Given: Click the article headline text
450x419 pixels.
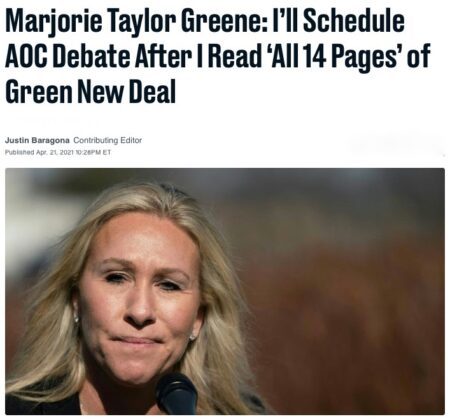Looking at the screenshot, I should tap(218, 56).
